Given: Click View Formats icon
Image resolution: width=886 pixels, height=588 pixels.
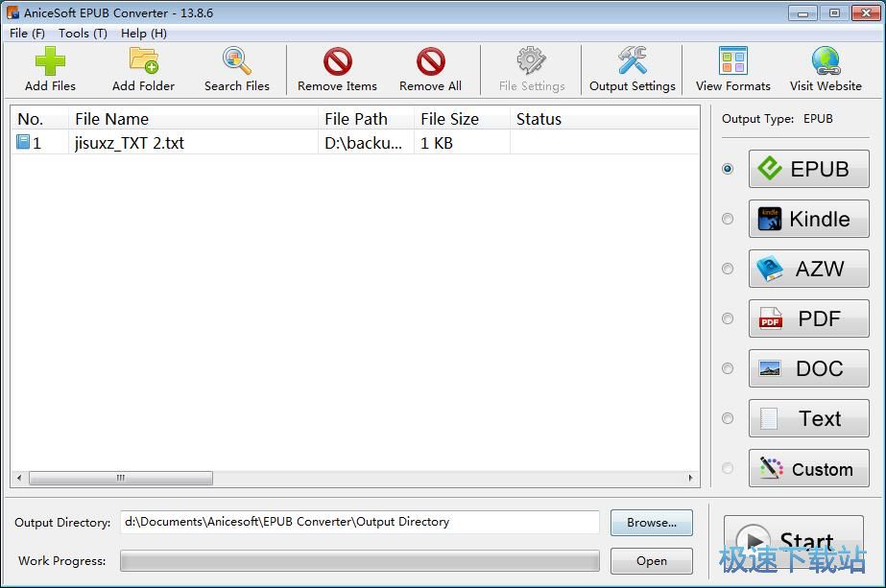Looking at the screenshot, I should (x=731, y=67).
